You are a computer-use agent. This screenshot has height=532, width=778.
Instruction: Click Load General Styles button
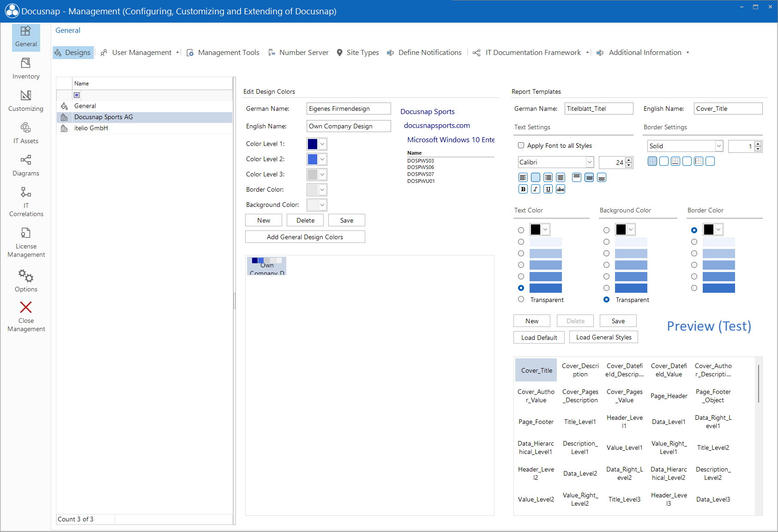(x=603, y=337)
